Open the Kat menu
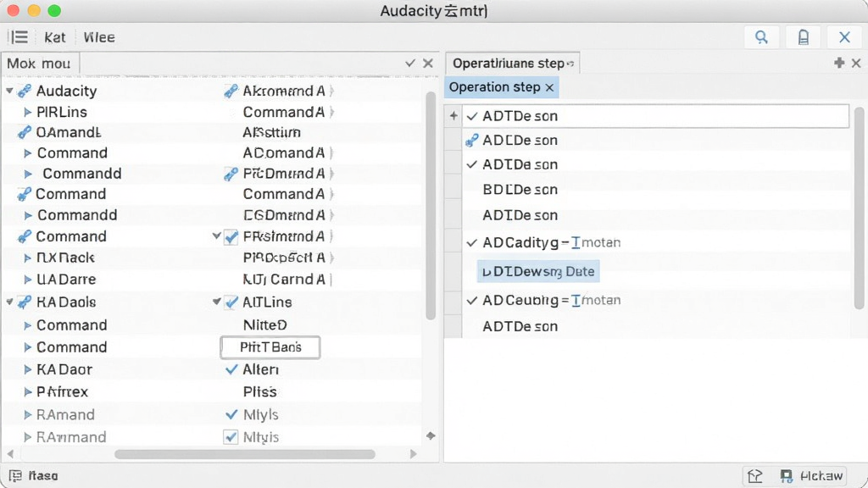 (x=55, y=37)
